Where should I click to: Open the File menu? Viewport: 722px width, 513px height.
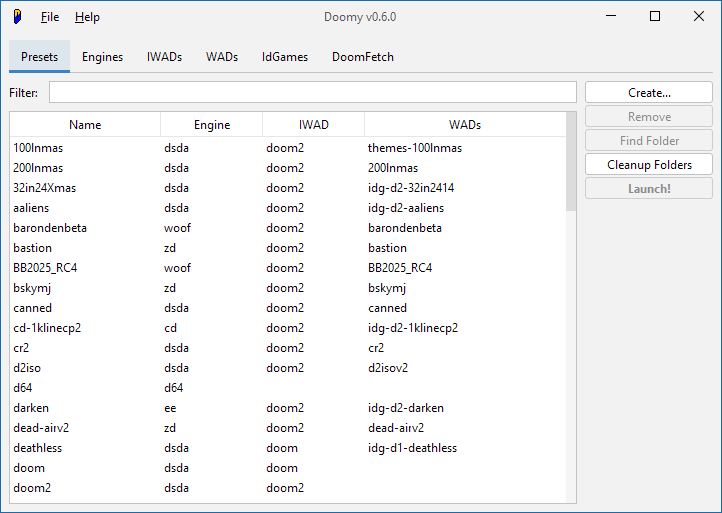pos(50,17)
